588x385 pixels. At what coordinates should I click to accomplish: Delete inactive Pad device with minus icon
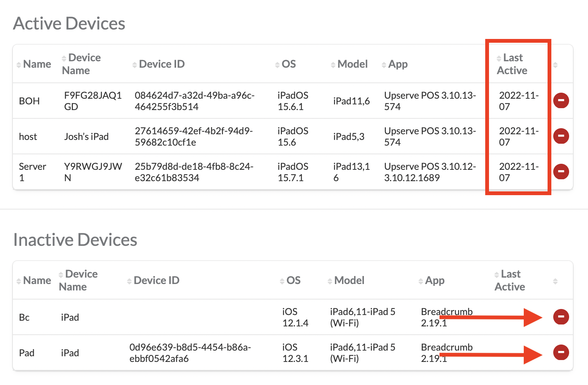561,352
